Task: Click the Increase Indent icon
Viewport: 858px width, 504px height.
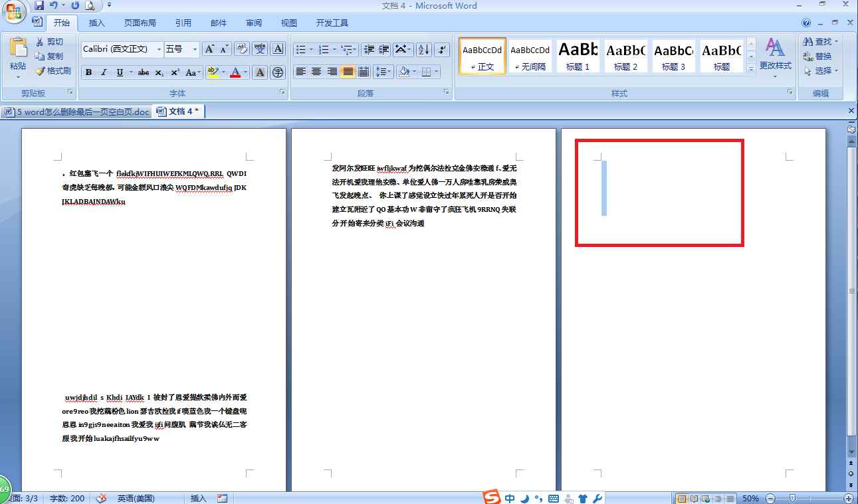Action: tap(384, 50)
